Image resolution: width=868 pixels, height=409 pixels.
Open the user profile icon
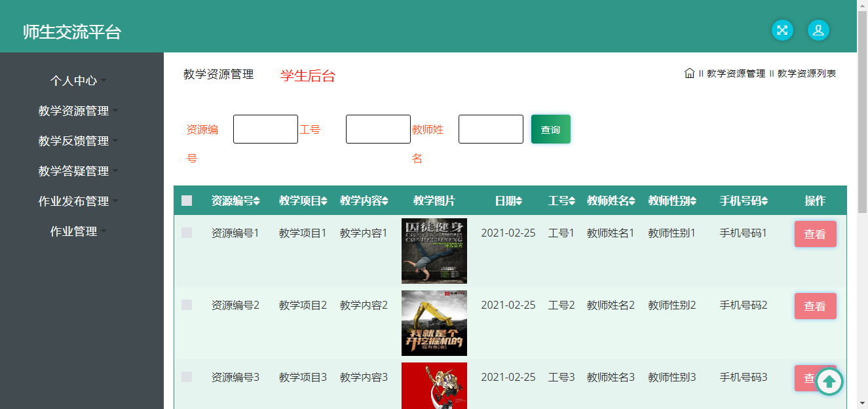[818, 30]
